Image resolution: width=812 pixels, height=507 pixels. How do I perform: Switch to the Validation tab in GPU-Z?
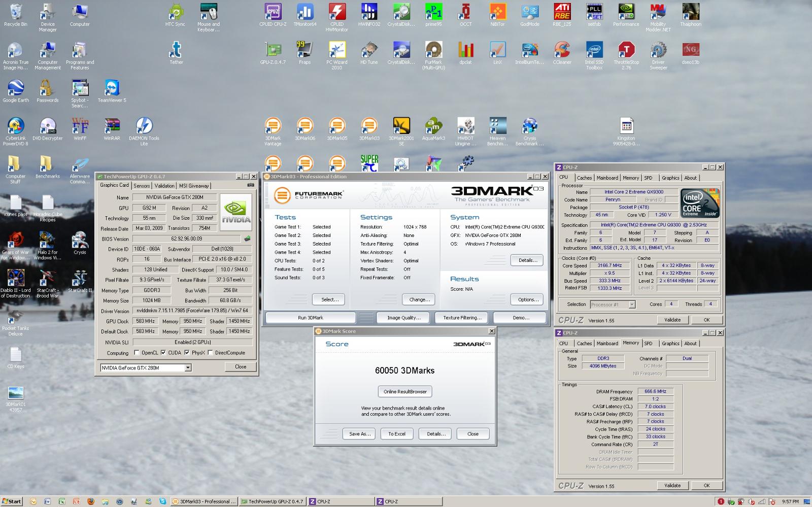click(x=164, y=186)
